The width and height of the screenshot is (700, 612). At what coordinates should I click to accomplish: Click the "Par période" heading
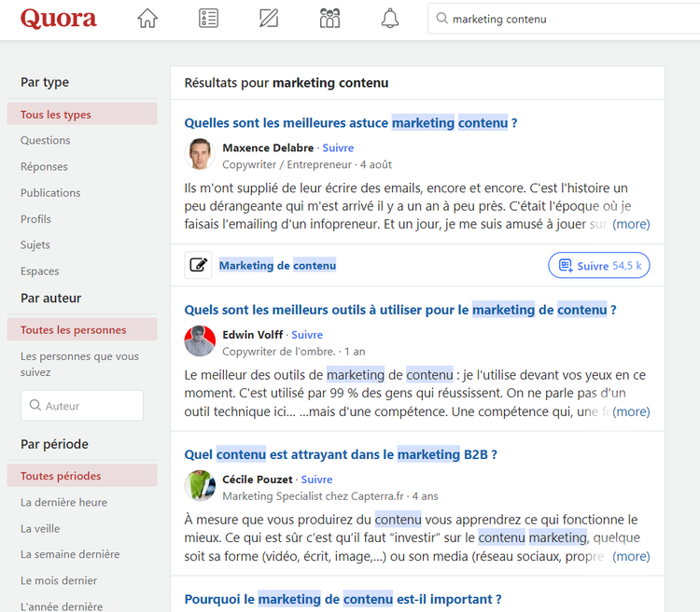click(x=54, y=444)
